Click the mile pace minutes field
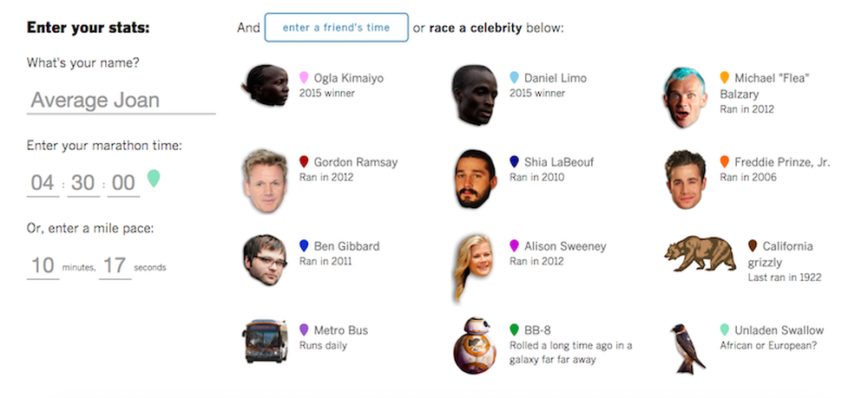The width and height of the screenshot is (868, 398). 43,266
